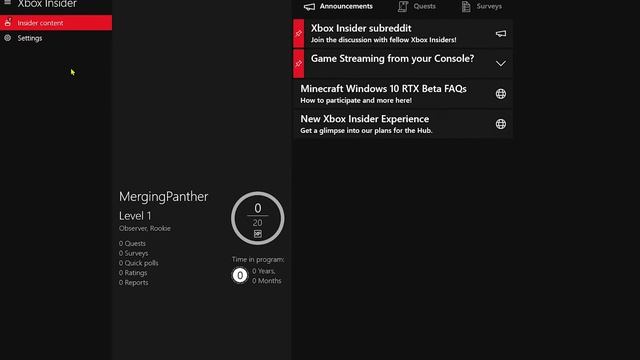640x360 pixels.
Task: Click the globe icon on New Xbox Insider Experience
Action: tap(501, 124)
